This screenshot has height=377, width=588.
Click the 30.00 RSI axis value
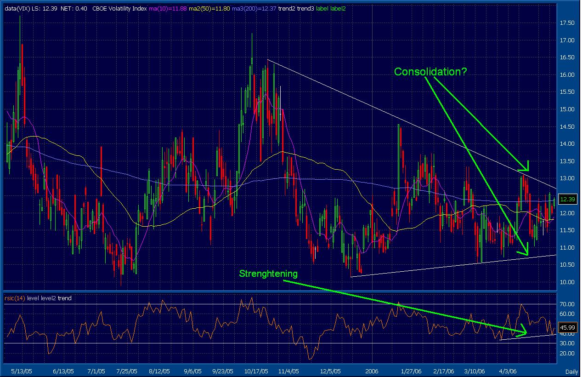tap(567, 343)
